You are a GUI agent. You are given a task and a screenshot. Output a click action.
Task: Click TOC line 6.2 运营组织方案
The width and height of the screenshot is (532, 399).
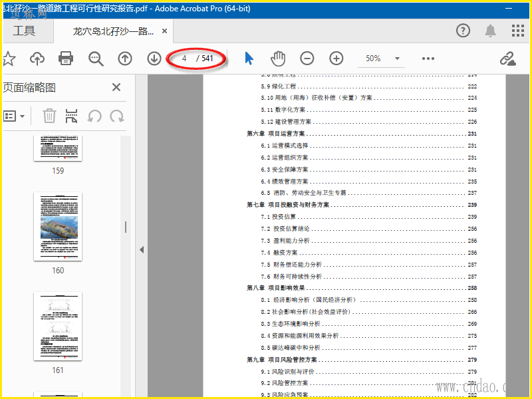(369, 158)
